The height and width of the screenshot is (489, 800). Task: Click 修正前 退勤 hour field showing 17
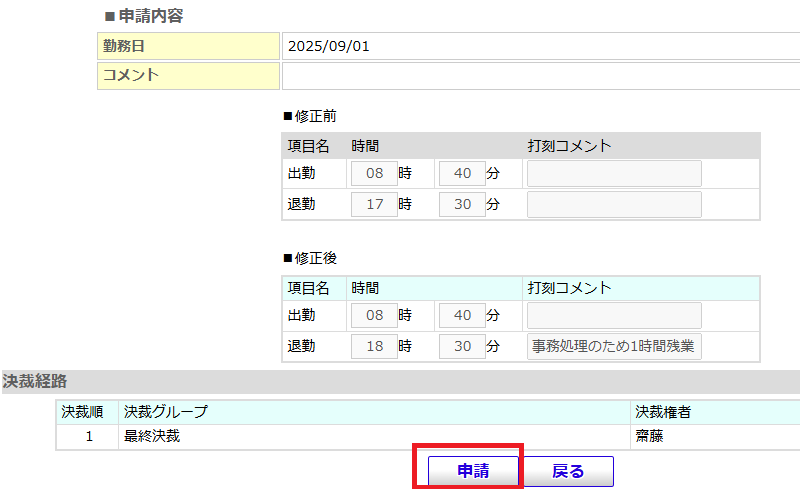pos(374,205)
